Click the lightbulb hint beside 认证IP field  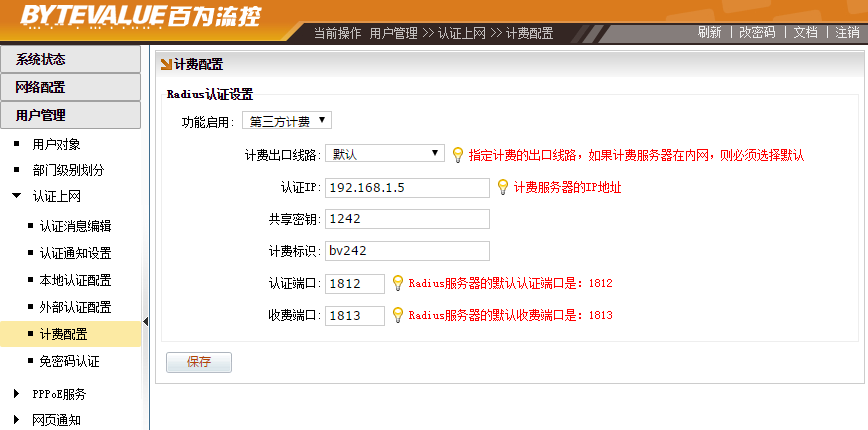503,187
